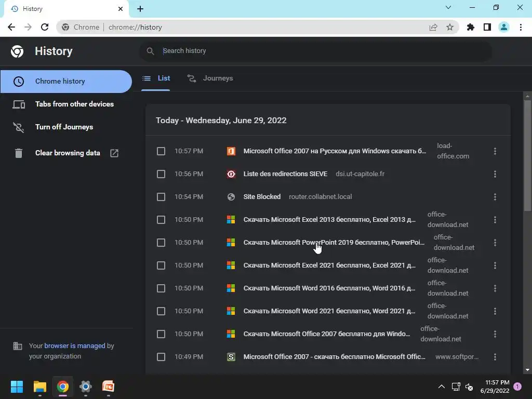Click the scrollbar down arrow
This screenshot has height=399, width=532.
pos(527,370)
